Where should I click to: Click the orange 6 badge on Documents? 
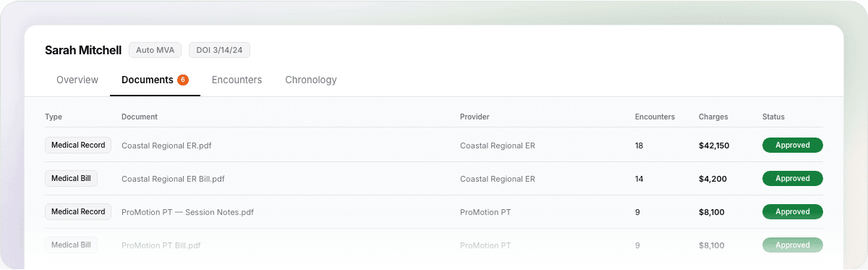point(183,80)
